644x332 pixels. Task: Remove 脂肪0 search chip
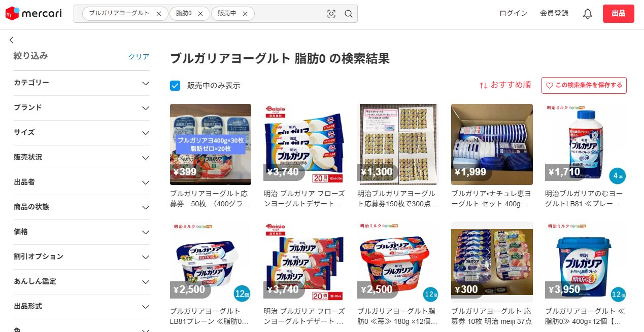pyautogui.click(x=200, y=14)
